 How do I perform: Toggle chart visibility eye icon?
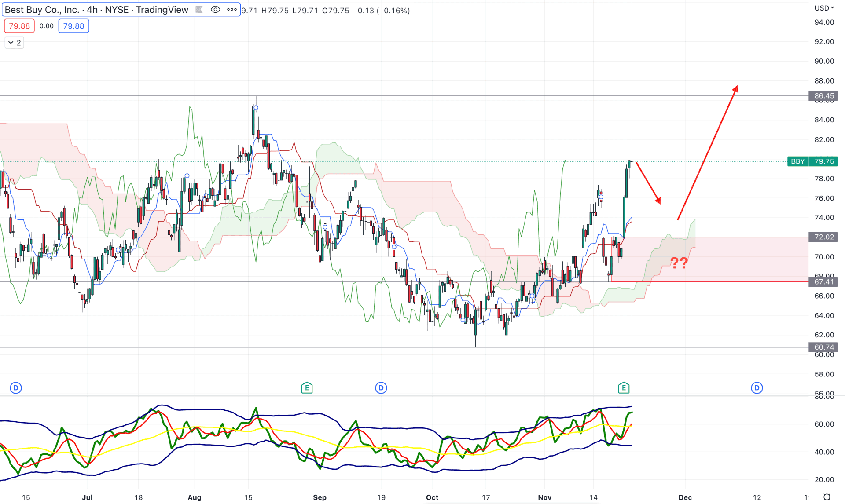click(x=215, y=10)
